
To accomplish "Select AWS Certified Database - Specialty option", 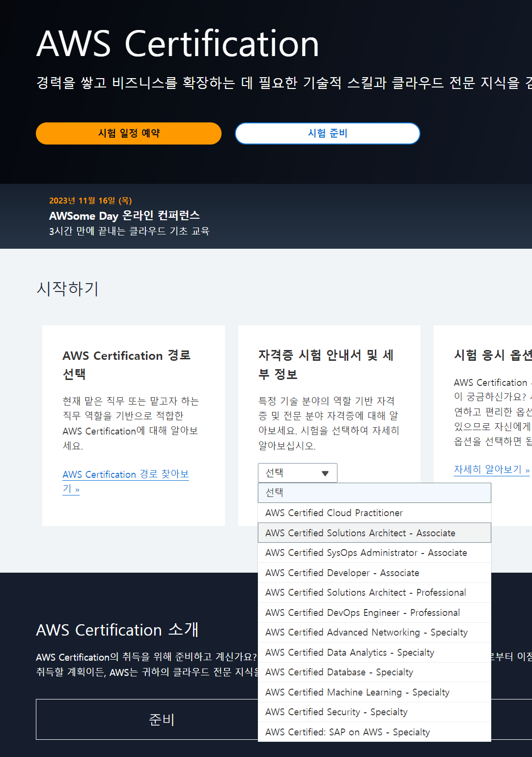I will click(x=374, y=672).
